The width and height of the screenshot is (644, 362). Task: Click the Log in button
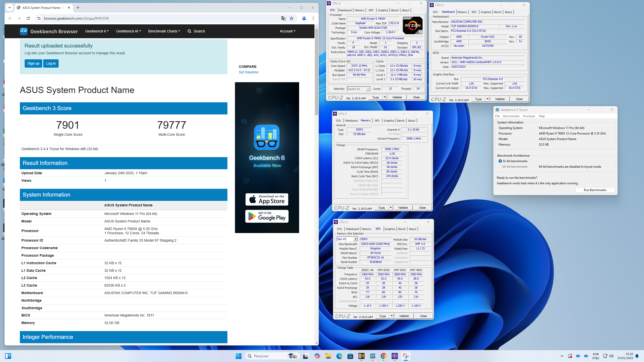point(51,63)
